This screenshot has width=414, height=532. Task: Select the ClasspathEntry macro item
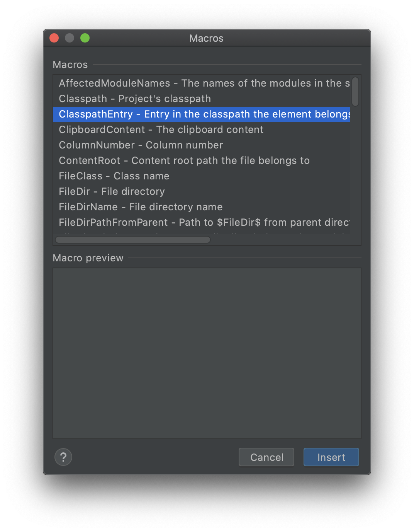coord(202,114)
